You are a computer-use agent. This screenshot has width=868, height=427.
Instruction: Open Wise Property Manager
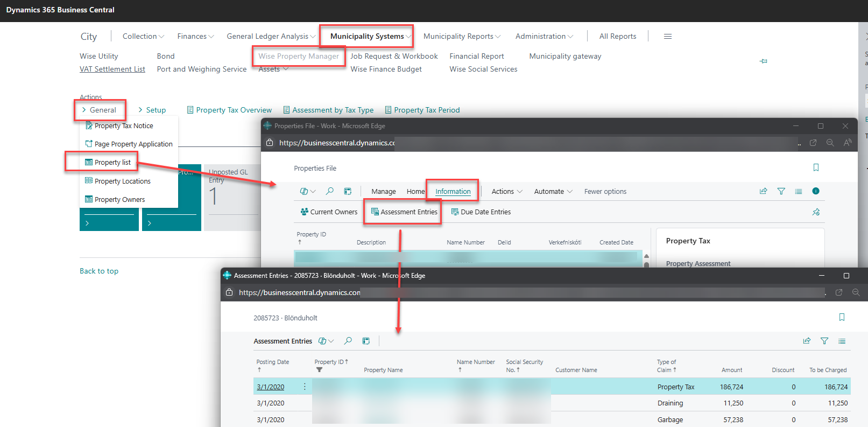click(x=299, y=56)
